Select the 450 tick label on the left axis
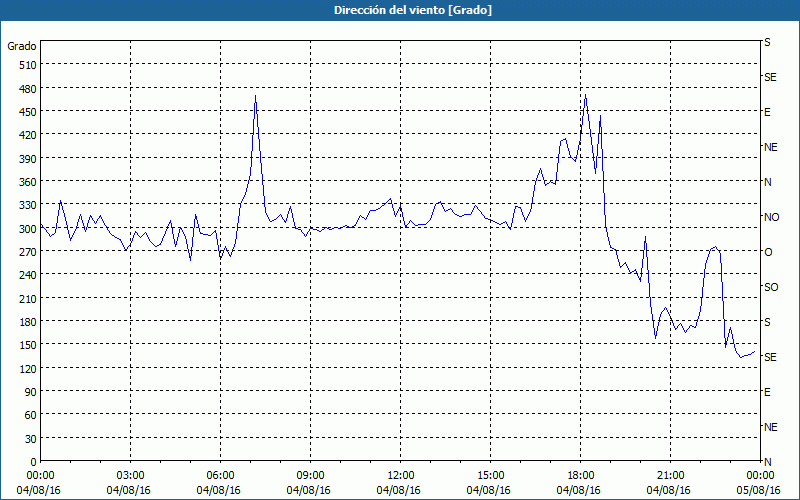The height and width of the screenshot is (500, 800). pyautogui.click(x=29, y=112)
